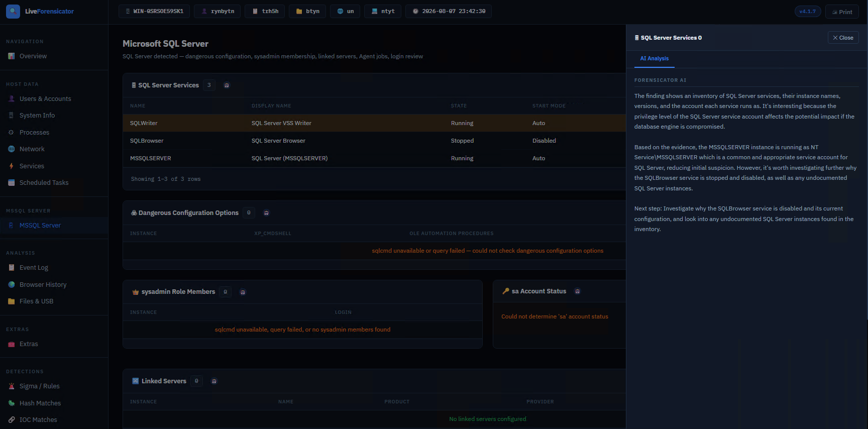The image size is (868, 429).
Task: Open Event Log from Analysis menu
Action: coord(34,268)
